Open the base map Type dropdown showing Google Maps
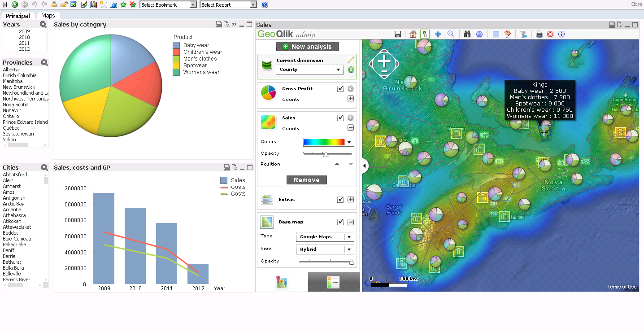This screenshot has height=332, width=644. pyautogui.click(x=325, y=236)
